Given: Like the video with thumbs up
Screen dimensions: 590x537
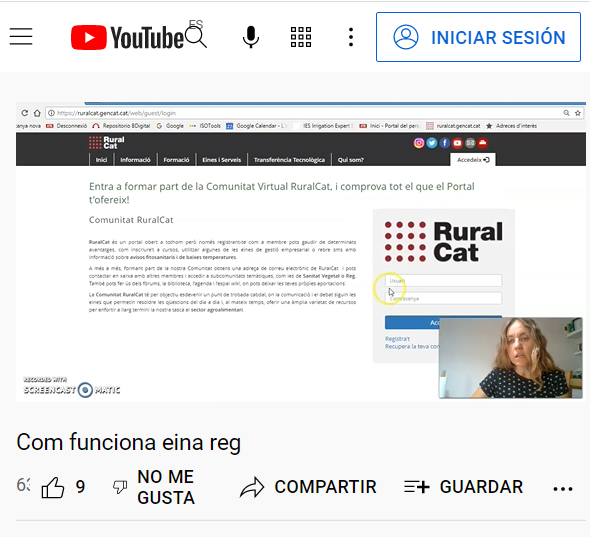Looking at the screenshot, I should tap(53, 487).
